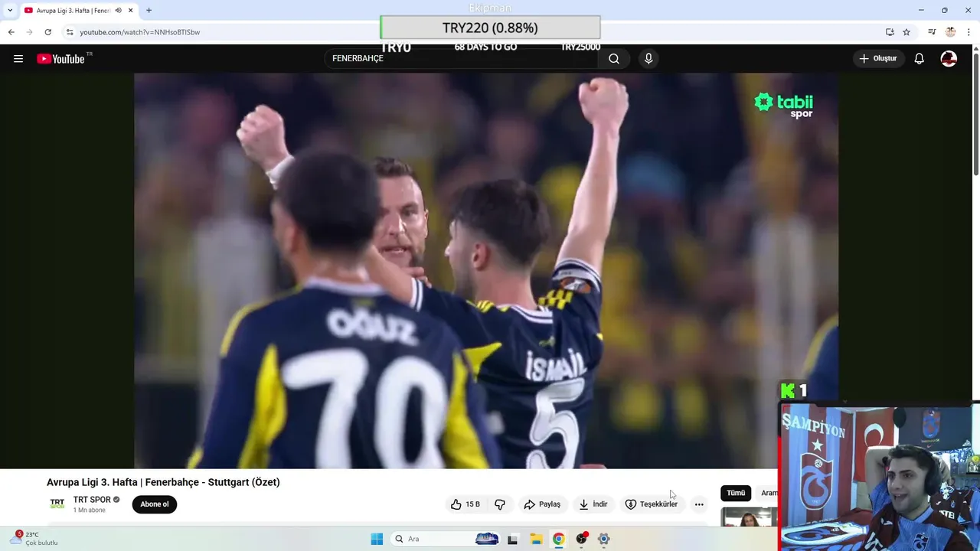The width and height of the screenshot is (980, 551).
Task: Share the video with Paylaş
Action: pyautogui.click(x=542, y=504)
